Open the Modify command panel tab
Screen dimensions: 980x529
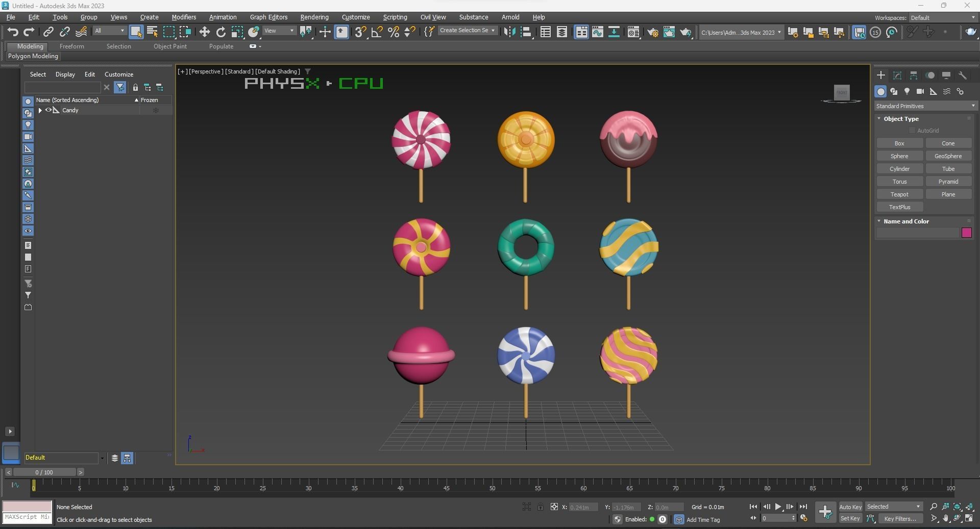[x=897, y=75]
